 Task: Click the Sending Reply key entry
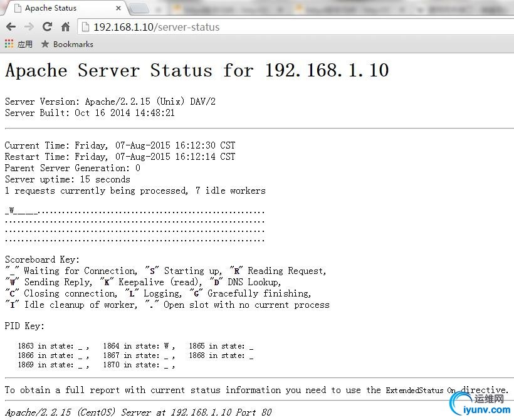point(49,282)
